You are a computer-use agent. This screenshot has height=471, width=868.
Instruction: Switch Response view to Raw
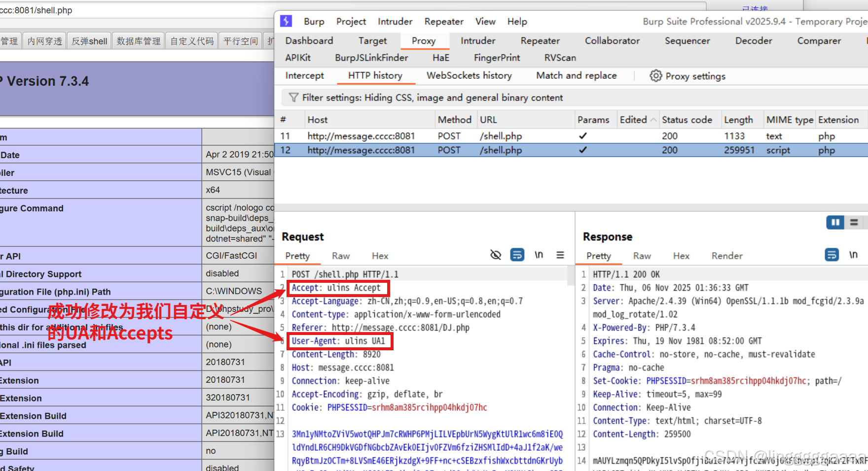(642, 256)
